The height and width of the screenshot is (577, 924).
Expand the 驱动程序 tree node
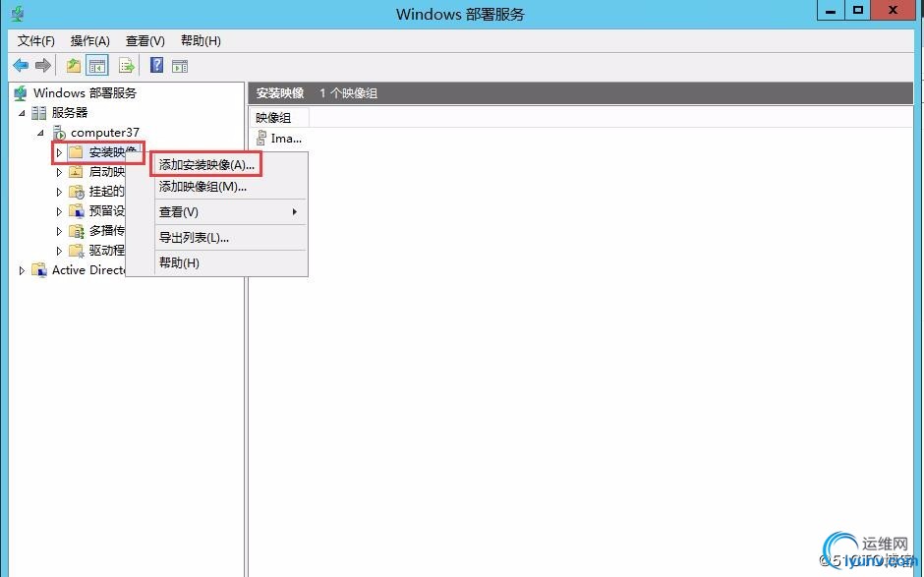pyautogui.click(x=59, y=251)
